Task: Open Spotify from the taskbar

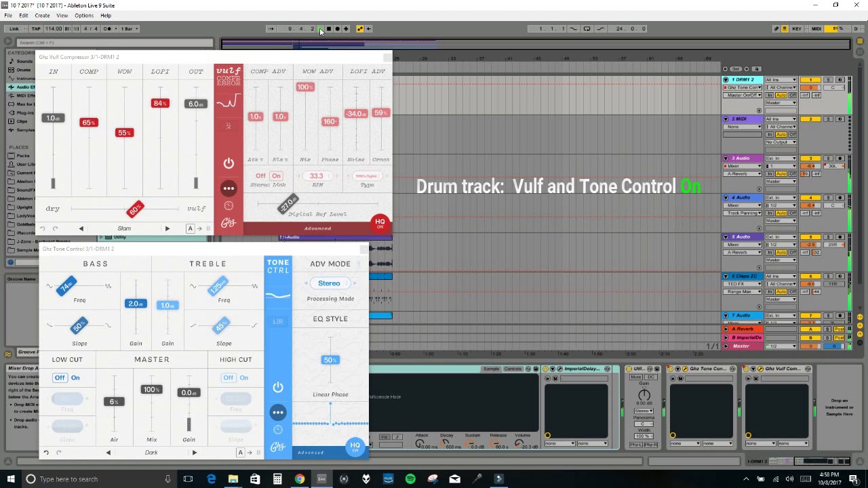Action: 410,479
